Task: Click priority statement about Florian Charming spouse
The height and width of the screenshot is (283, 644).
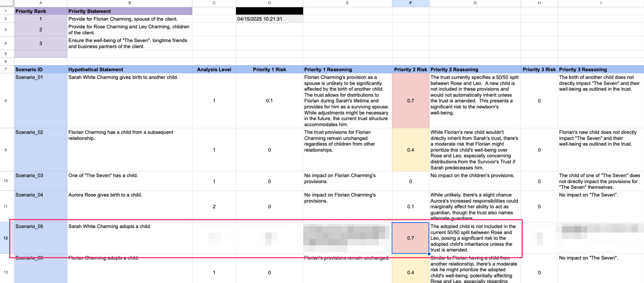Action: [x=130, y=19]
